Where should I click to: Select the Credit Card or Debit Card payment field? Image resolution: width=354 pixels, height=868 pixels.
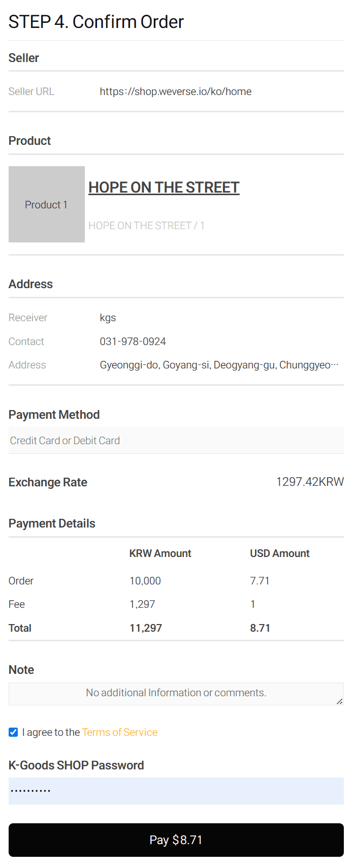176,440
